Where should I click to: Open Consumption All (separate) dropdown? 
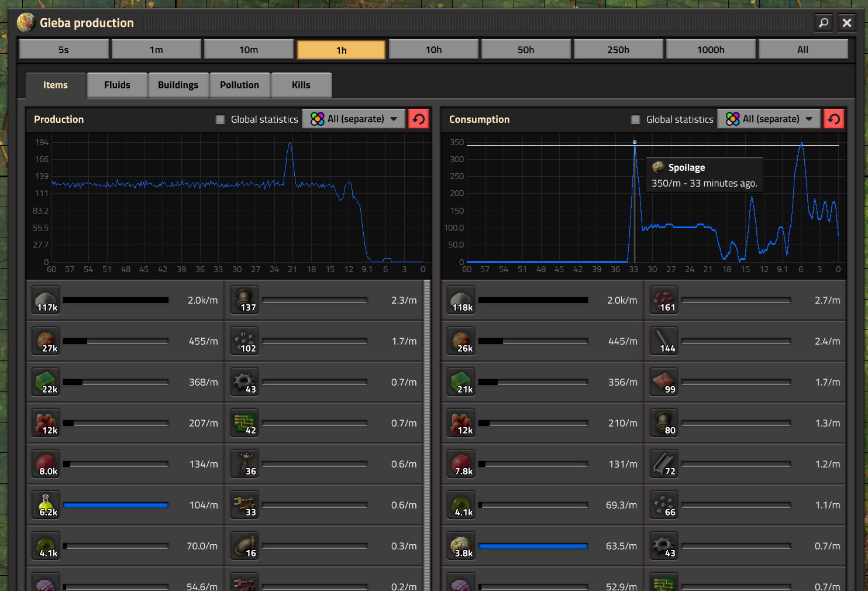click(x=769, y=119)
